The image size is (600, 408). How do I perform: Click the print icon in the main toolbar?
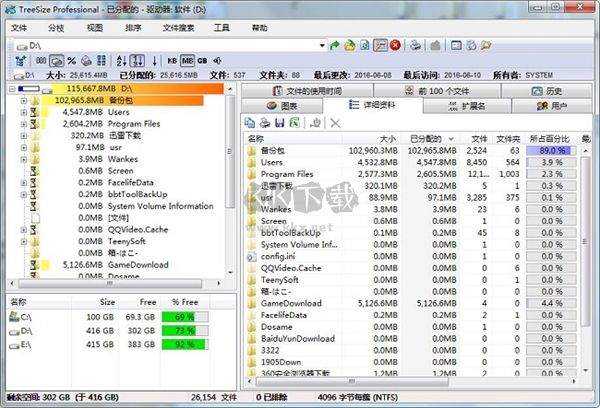pos(416,46)
